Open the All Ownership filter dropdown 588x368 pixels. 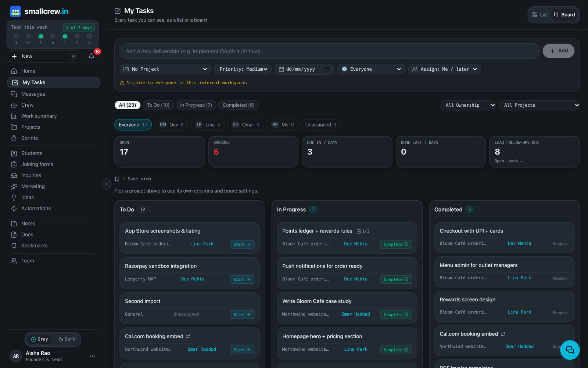468,105
